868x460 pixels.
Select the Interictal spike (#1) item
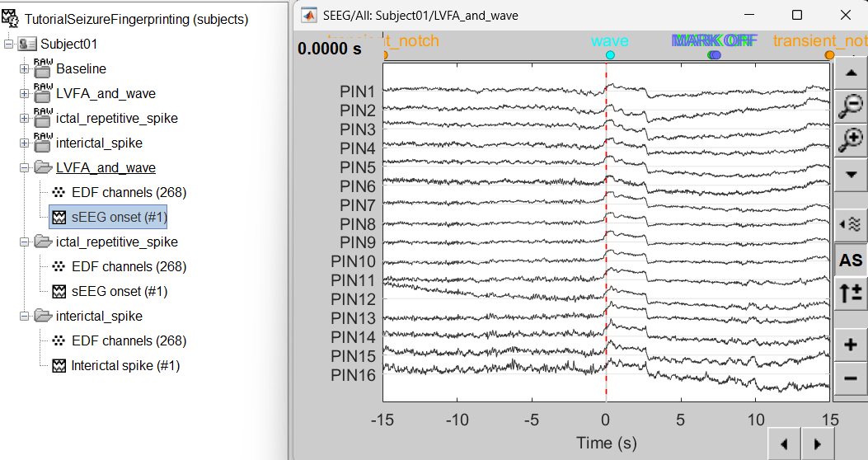(x=124, y=365)
